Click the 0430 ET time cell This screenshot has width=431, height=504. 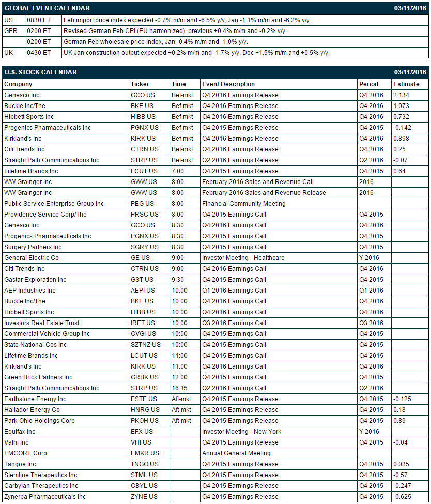tap(39, 53)
